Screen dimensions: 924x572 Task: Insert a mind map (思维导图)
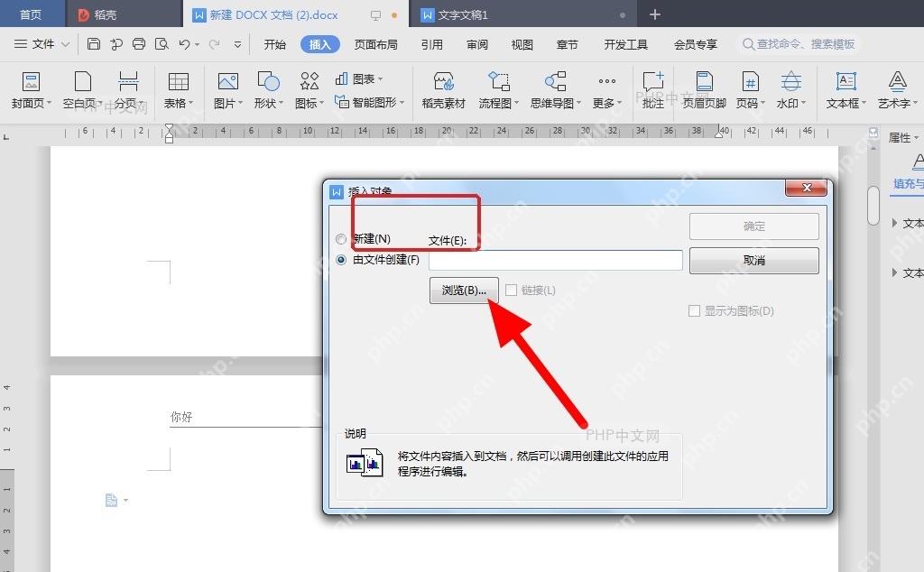click(x=555, y=90)
